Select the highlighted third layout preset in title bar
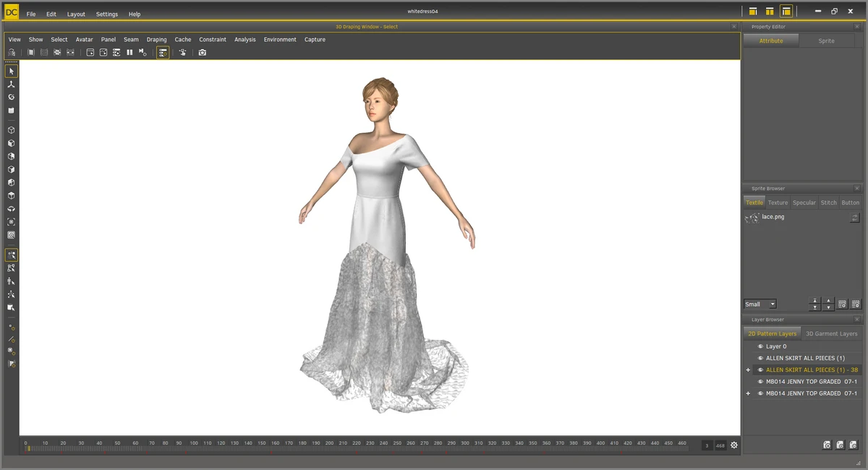Viewport: 868px width, 470px height. [x=786, y=12]
